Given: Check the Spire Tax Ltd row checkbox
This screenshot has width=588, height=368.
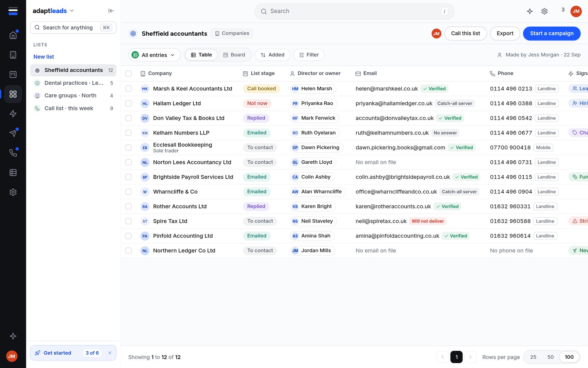Looking at the screenshot, I should (x=128, y=221).
